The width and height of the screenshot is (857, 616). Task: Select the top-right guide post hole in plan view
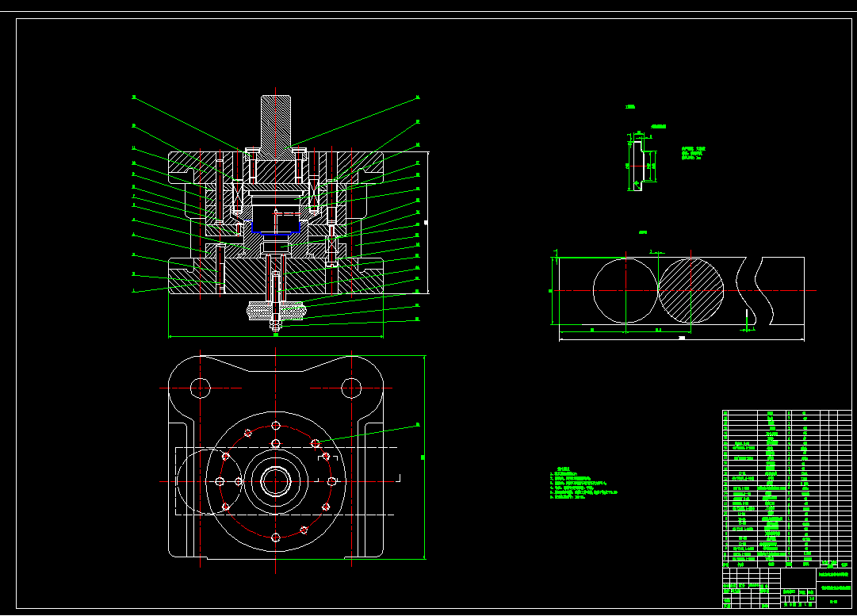pos(351,388)
